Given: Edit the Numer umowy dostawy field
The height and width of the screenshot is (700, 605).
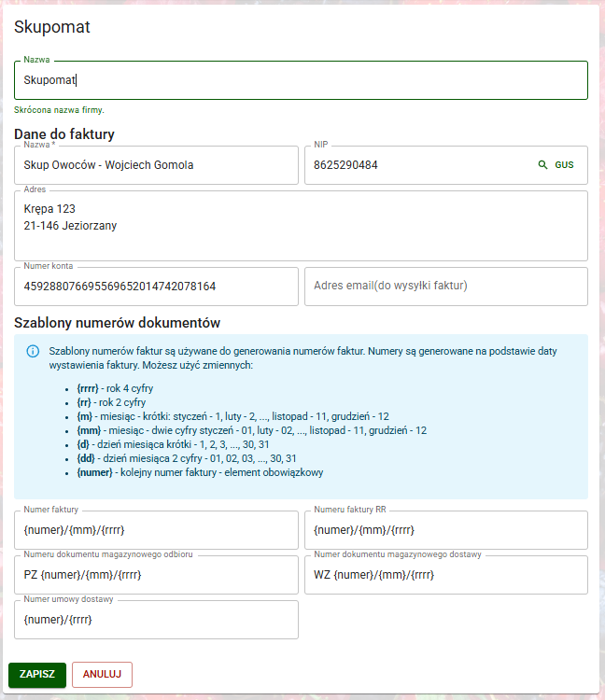Looking at the screenshot, I should pyautogui.click(x=156, y=620).
